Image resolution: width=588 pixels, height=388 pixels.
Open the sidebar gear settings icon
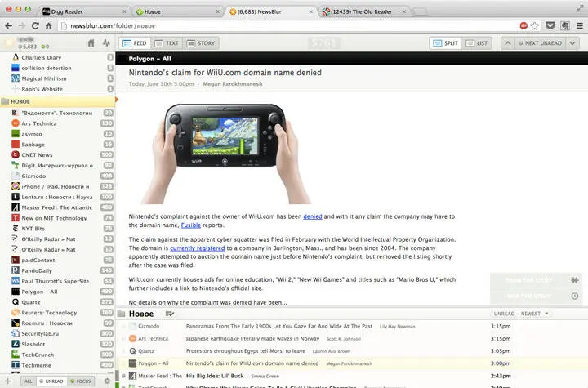click(107, 381)
